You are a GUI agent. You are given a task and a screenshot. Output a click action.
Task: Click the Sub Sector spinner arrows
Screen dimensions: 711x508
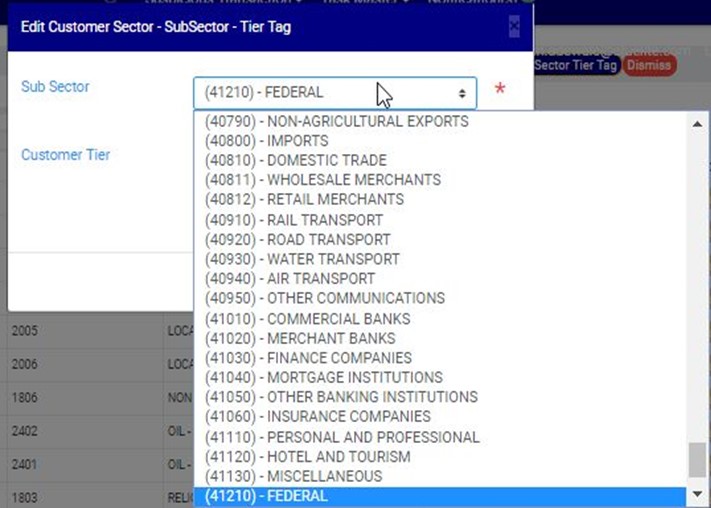(x=462, y=93)
